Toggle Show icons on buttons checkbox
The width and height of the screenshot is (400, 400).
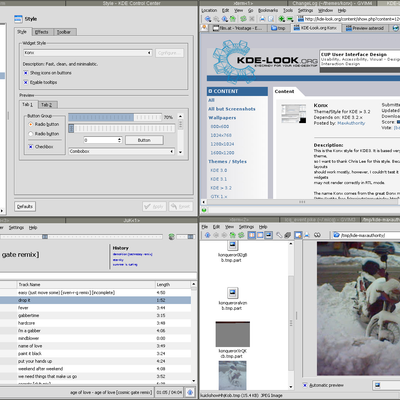point(26,73)
